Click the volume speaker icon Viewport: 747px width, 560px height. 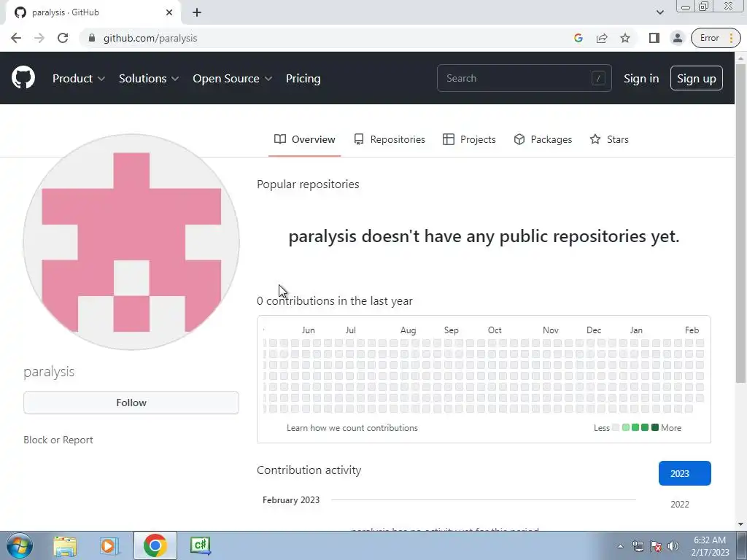[673, 547]
